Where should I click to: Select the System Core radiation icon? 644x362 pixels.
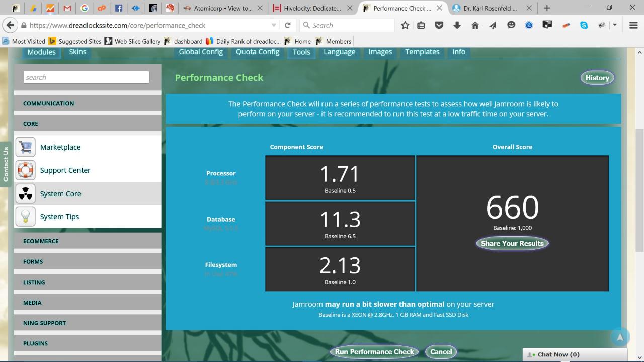(26, 194)
